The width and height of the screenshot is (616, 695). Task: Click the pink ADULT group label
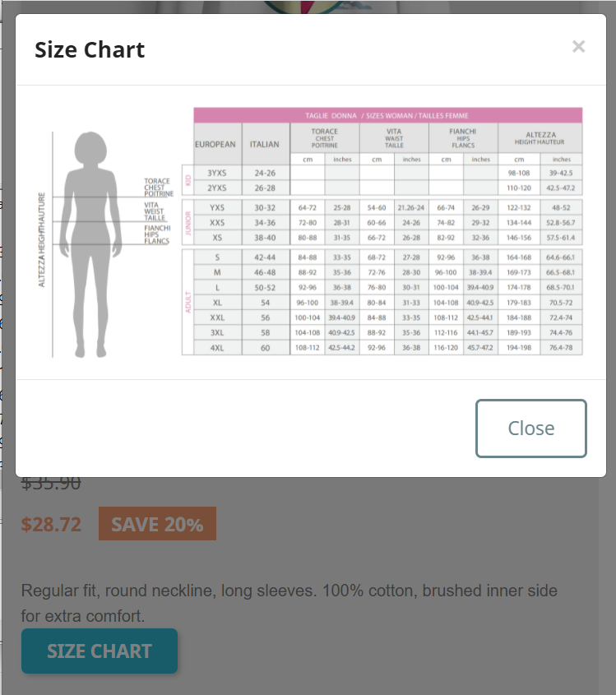tap(188, 303)
